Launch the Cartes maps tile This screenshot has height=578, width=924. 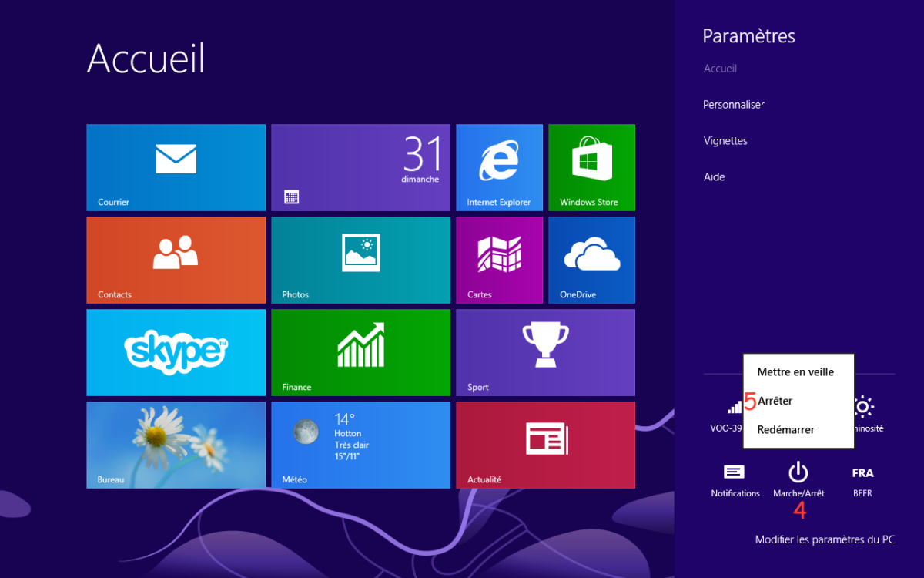(x=499, y=260)
